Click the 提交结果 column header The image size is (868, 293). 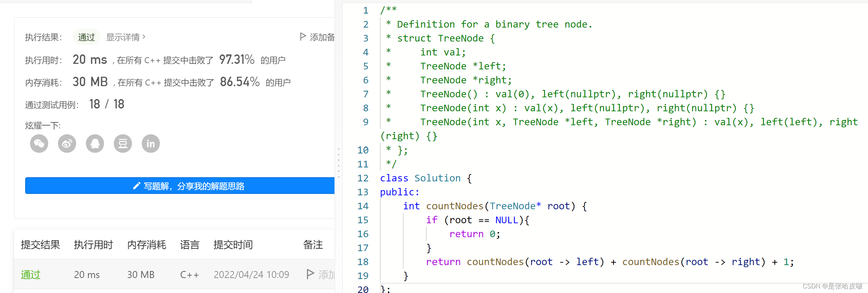click(41, 245)
